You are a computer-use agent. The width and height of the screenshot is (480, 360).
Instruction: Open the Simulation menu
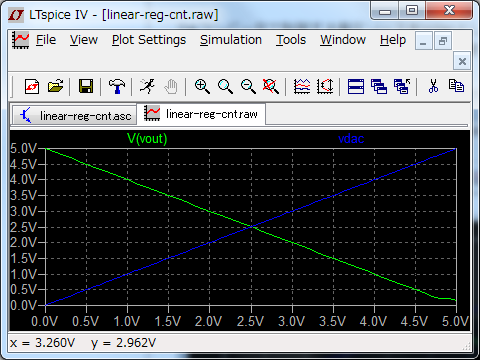231,40
